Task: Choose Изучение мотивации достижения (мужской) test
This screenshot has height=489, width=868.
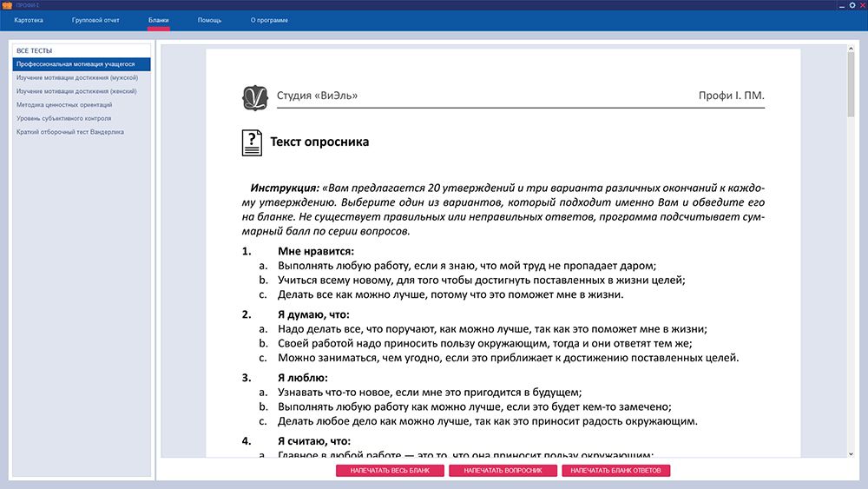Action: [x=76, y=77]
